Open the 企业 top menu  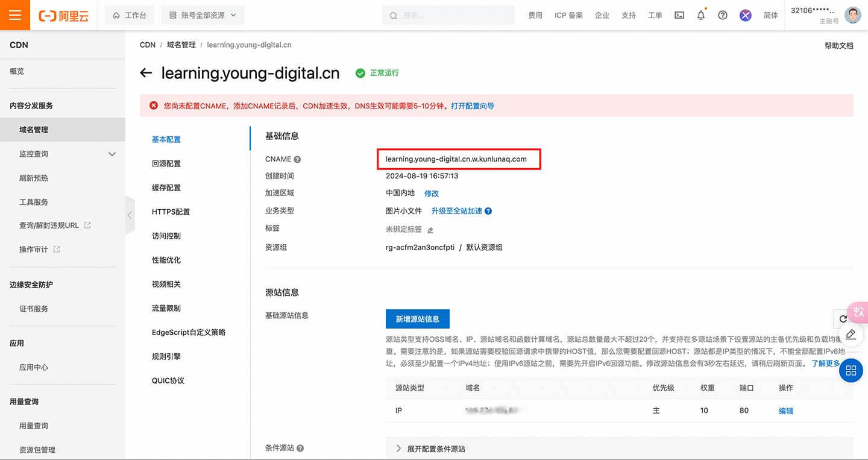coord(602,16)
